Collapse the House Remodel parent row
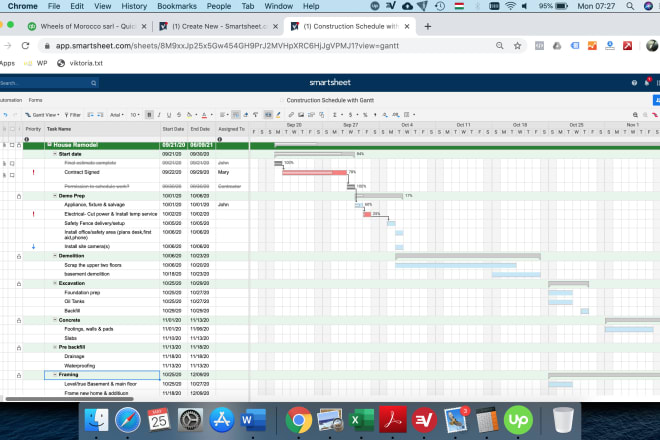Viewport: 660px width, 440px height. 49,145
